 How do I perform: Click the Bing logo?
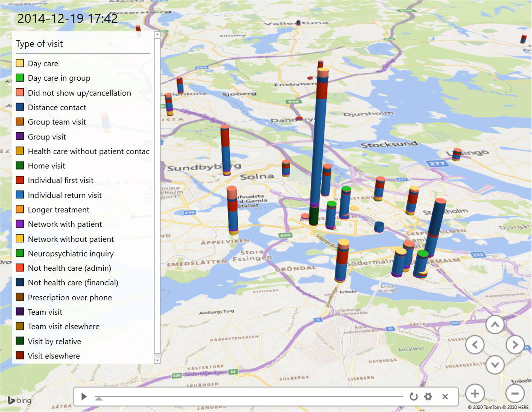click(19, 401)
